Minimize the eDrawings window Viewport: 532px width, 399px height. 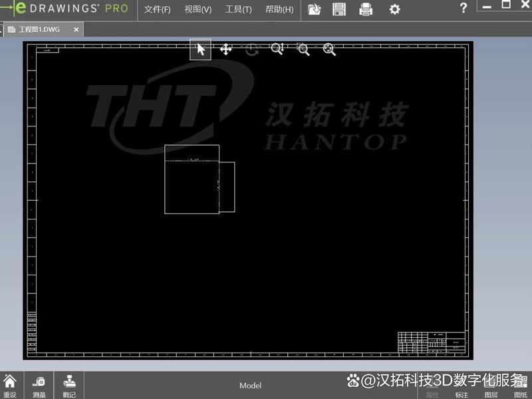487,6
